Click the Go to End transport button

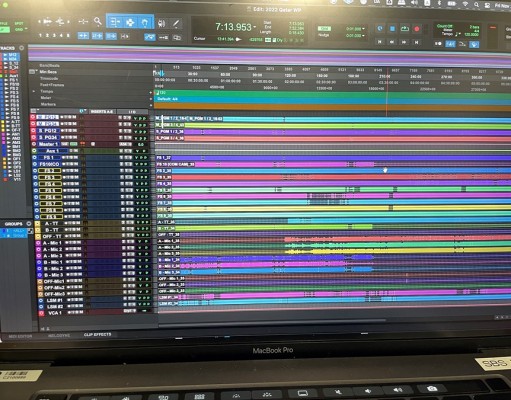click(x=416, y=42)
